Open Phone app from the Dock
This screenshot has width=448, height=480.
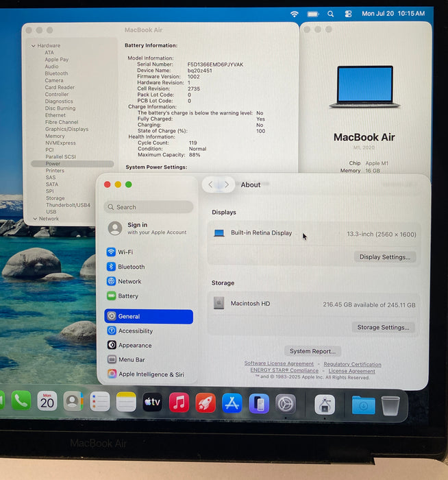click(x=21, y=400)
